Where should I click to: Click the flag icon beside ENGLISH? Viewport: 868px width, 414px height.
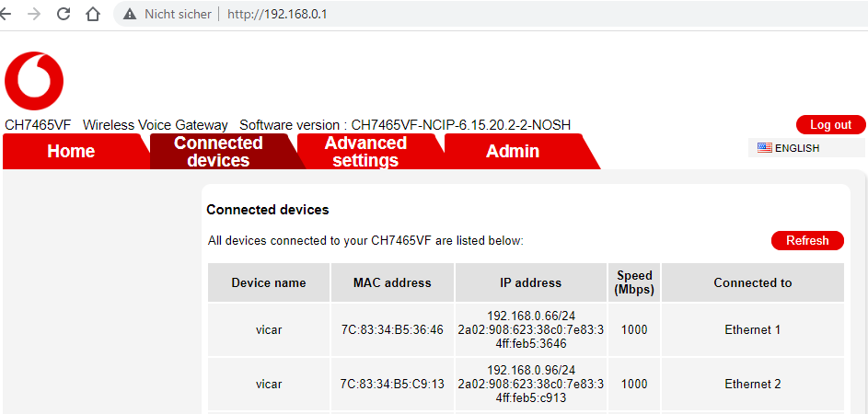click(x=764, y=148)
